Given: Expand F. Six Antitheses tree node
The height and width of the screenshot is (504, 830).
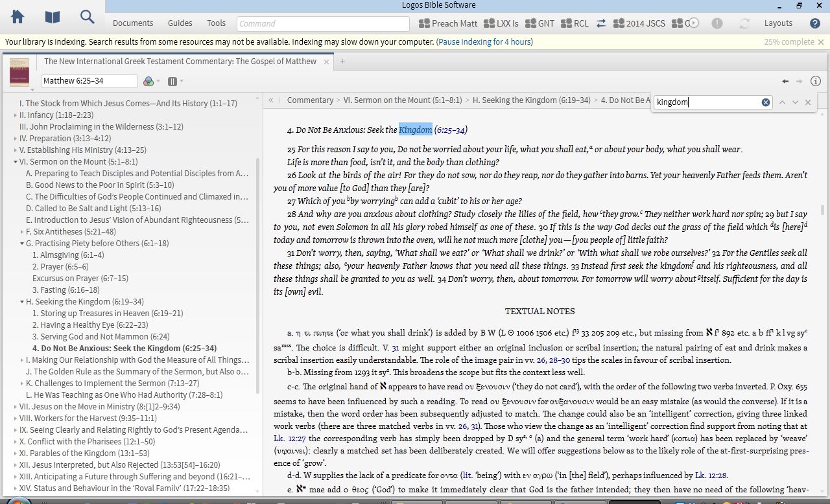Looking at the screenshot, I should click(x=22, y=232).
